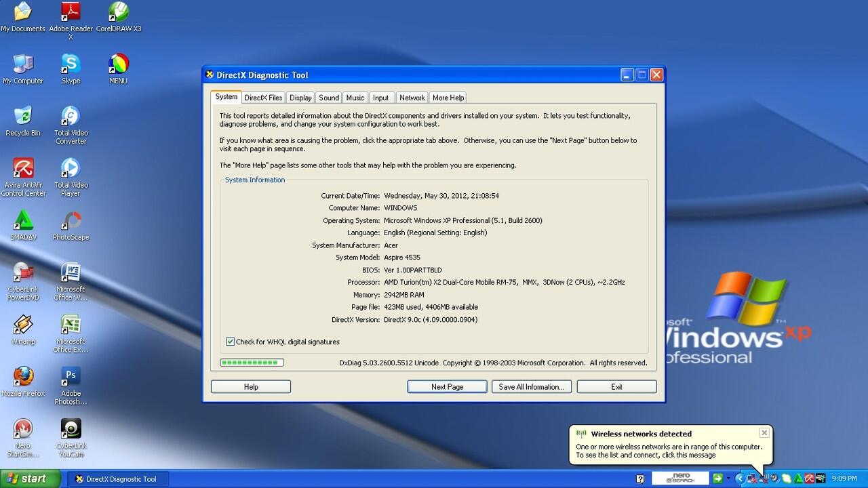Select the CyberLink PowerDVD icon
Screen dimensions: 868x488
23,282
